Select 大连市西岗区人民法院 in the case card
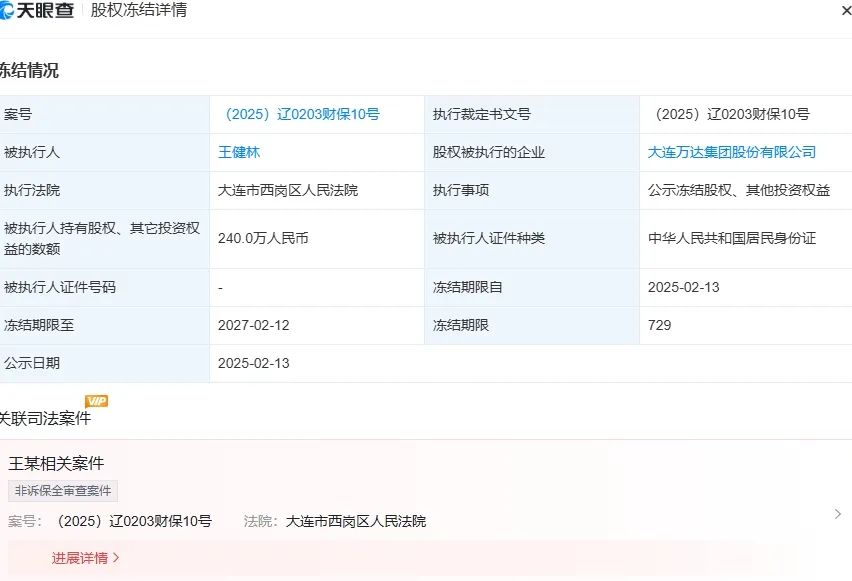 pyautogui.click(x=356, y=521)
